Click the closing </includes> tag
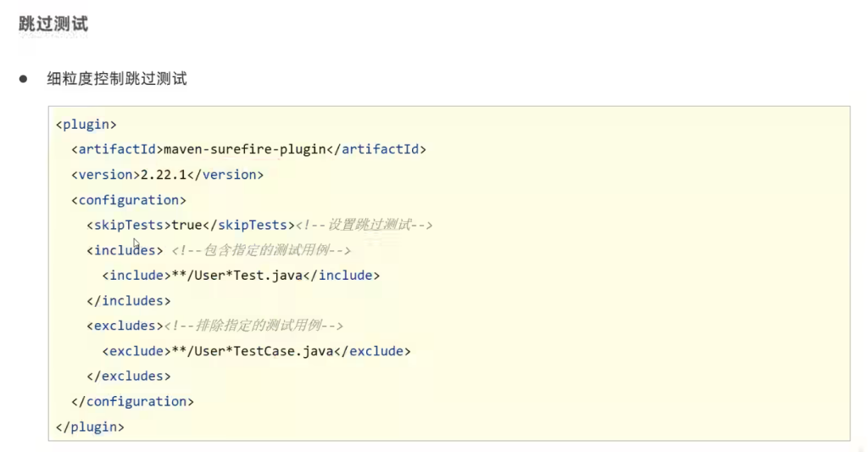This screenshot has width=868, height=452. click(x=129, y=300)
